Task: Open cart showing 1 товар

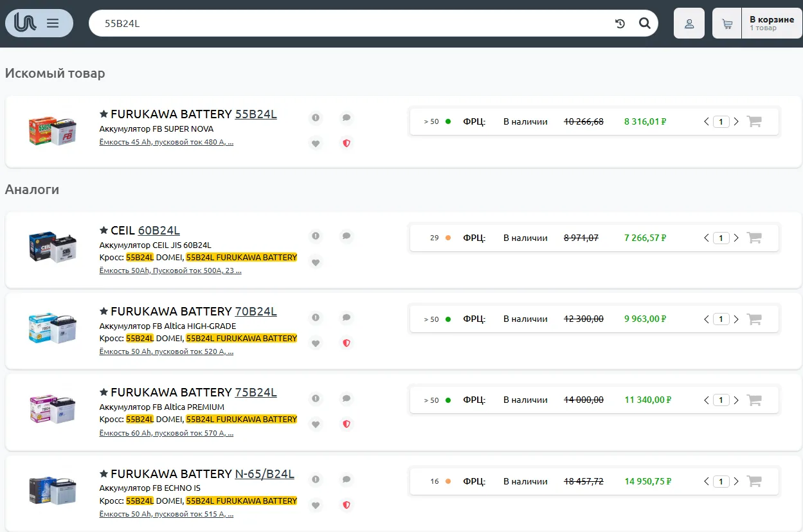Action: point(757,24)
